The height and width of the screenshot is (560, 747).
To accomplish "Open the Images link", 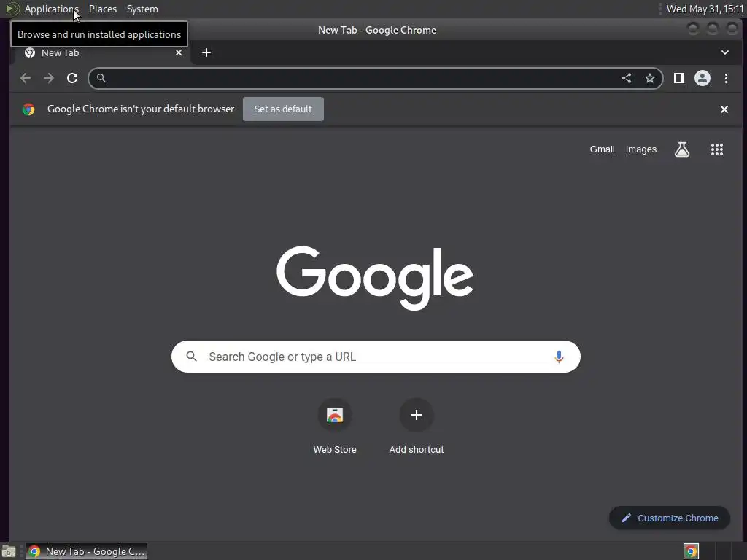I will click(640, 149).
